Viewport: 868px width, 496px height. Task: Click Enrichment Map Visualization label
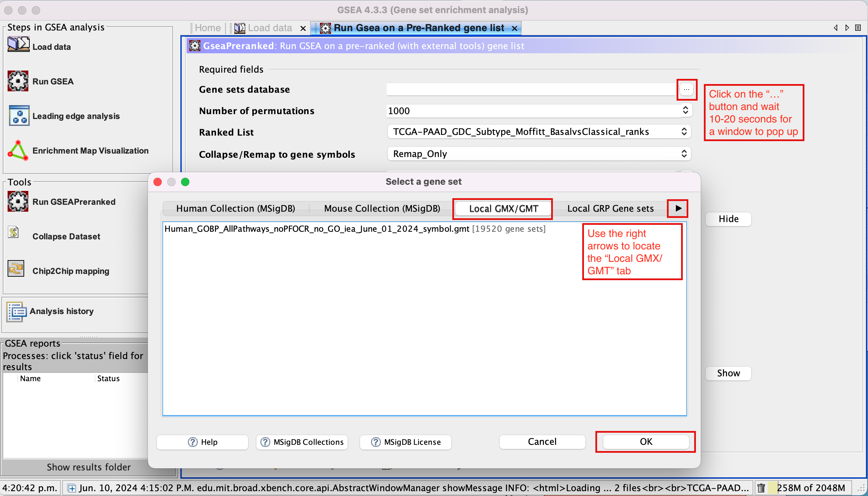pyautogui.click(x=91, y=151)
